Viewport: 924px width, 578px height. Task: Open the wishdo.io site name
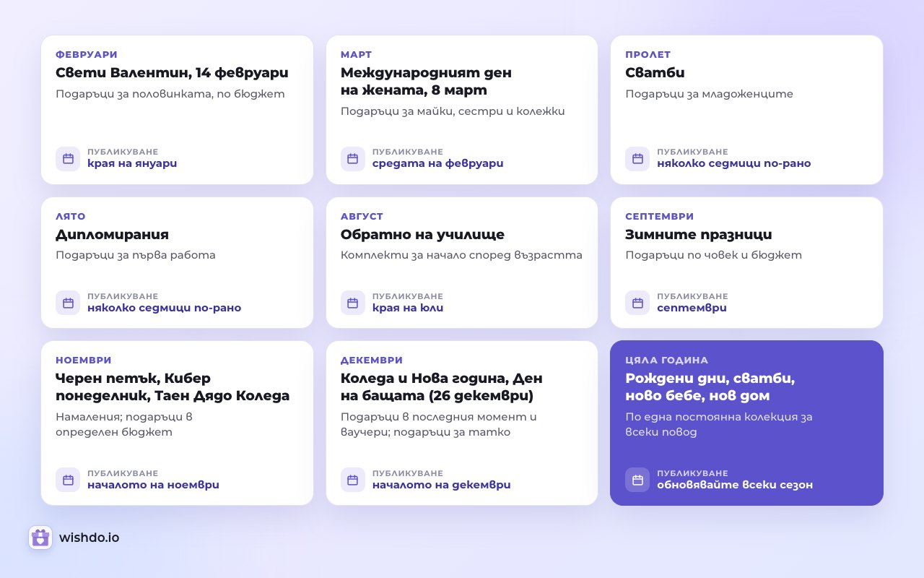pyautogui.click(x=90, y=538)
